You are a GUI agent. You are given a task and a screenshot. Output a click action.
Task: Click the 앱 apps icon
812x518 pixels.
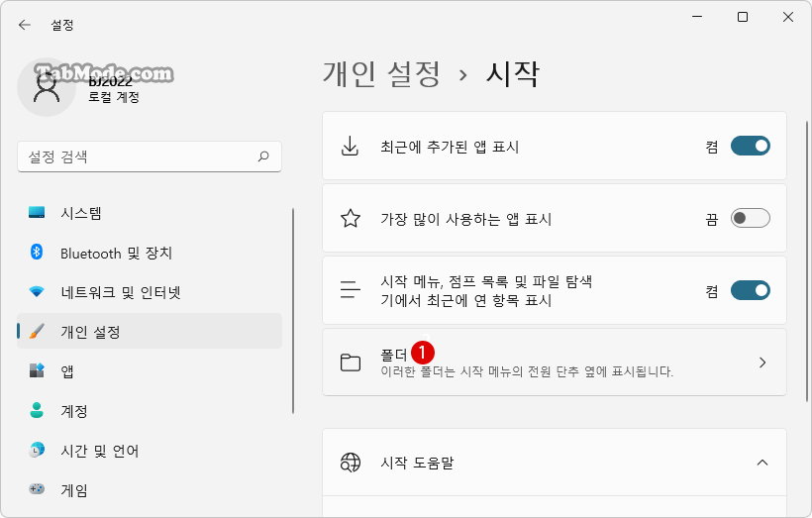37,370
